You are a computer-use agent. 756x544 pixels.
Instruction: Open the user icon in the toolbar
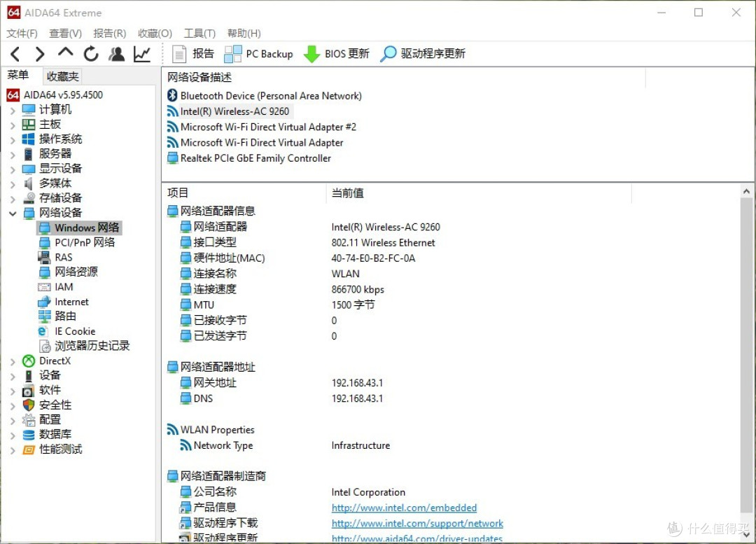pos(116,53)
